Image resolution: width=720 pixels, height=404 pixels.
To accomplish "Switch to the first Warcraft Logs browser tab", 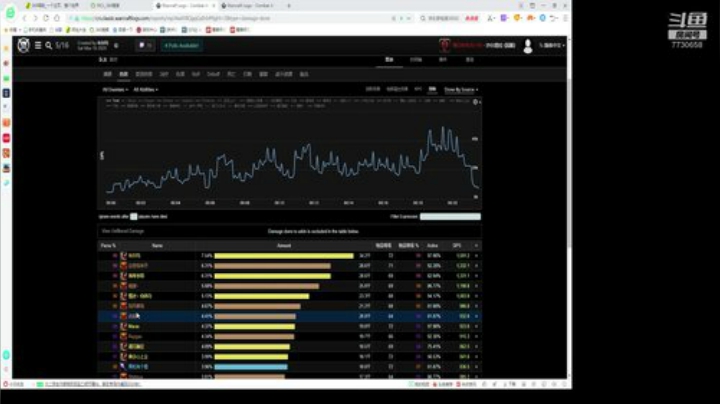I will tap(185, 6).
